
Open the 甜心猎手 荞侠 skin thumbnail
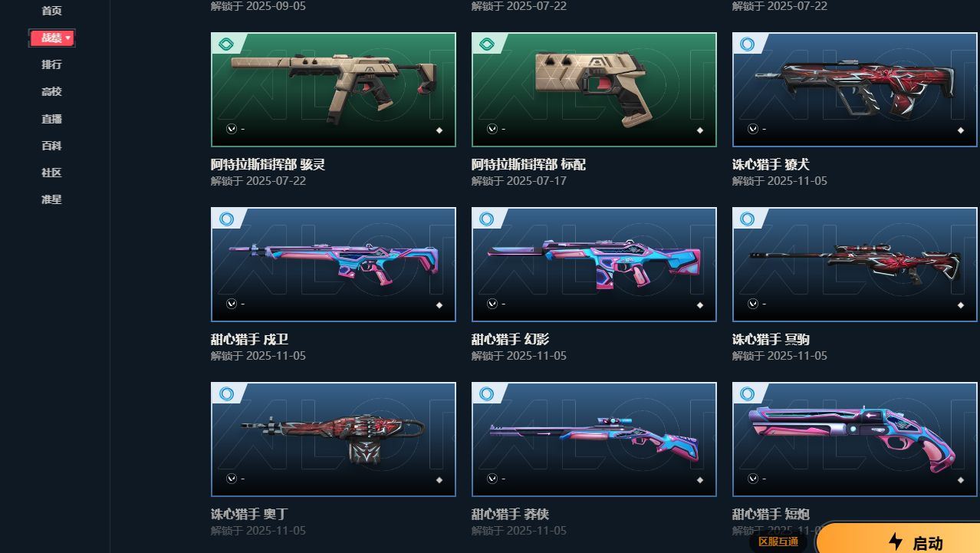(594, 439)
